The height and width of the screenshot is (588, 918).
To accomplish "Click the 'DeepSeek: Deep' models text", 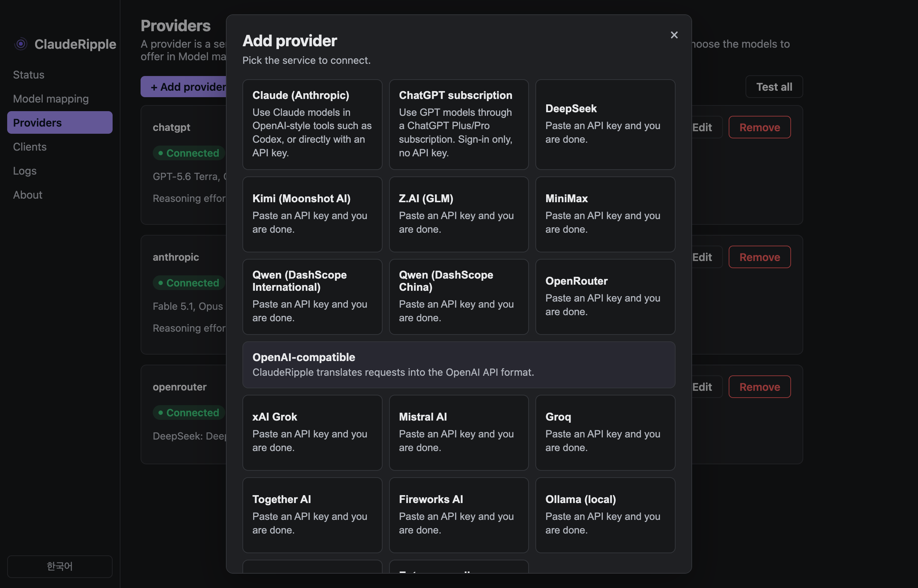I will (x=189, y=436).
